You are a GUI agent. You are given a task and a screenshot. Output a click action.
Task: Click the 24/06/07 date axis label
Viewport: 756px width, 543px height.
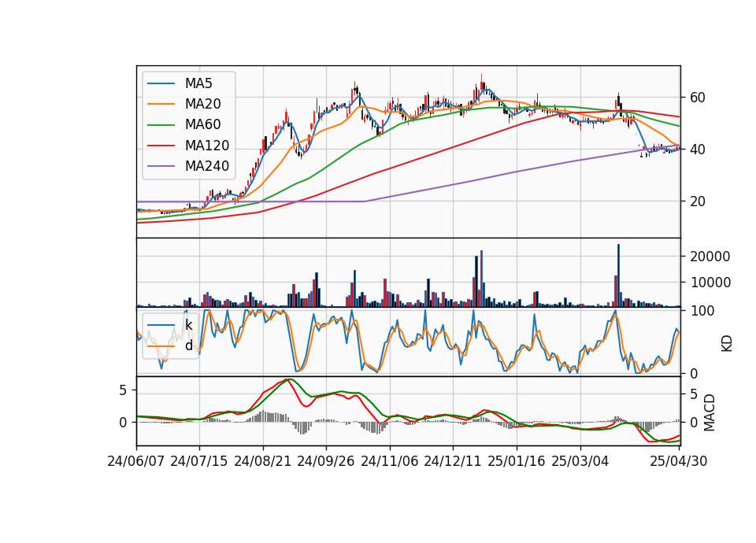tap(136, 461)
